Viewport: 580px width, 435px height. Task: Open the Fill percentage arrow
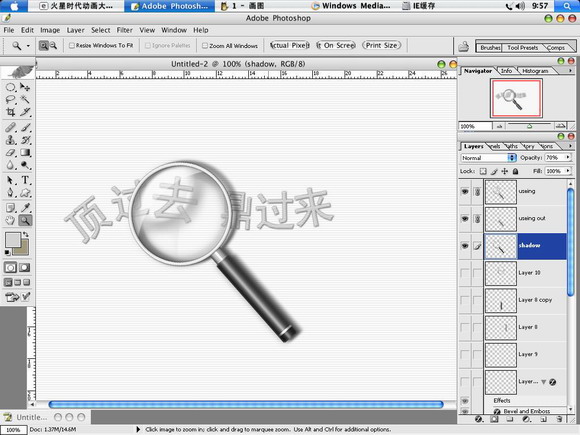click(x=568, y=171)
